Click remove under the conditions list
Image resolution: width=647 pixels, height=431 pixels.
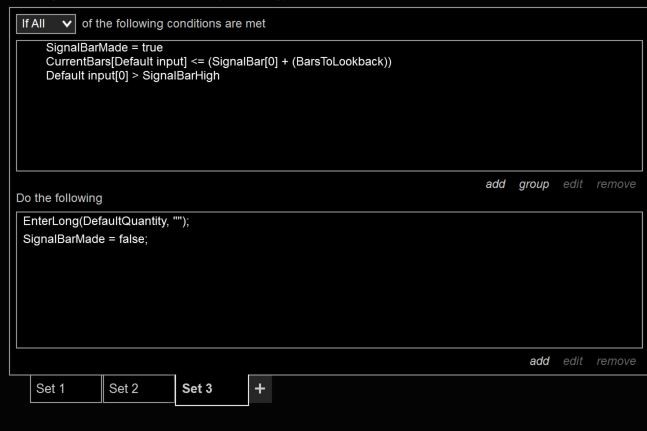(616, 184)
